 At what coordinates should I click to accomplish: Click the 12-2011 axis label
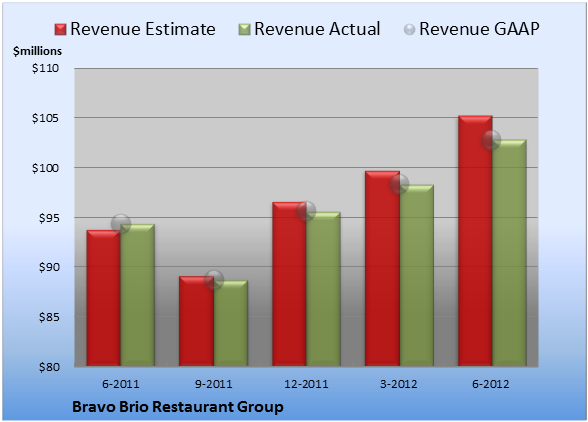(306, 384)
